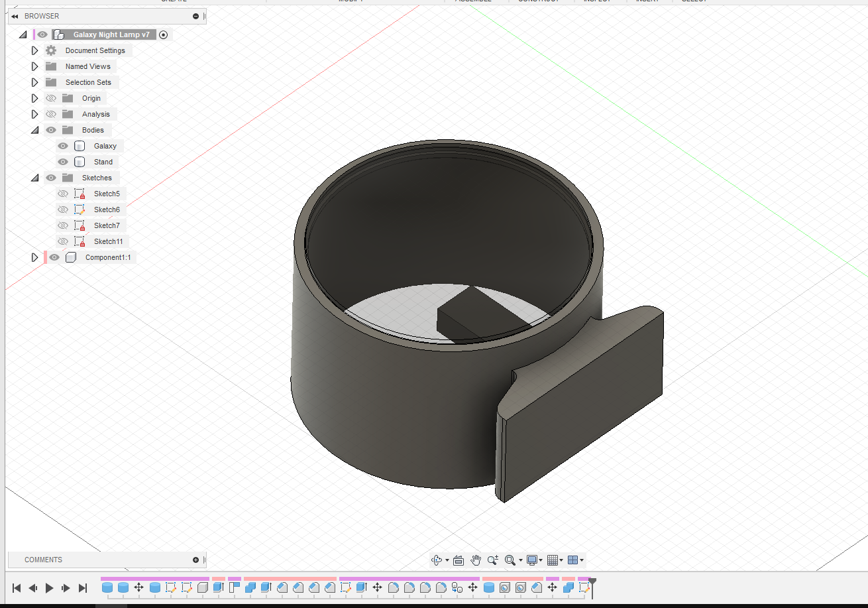
Task: Click the Analysis folder icon
Action: click(68, 114)
